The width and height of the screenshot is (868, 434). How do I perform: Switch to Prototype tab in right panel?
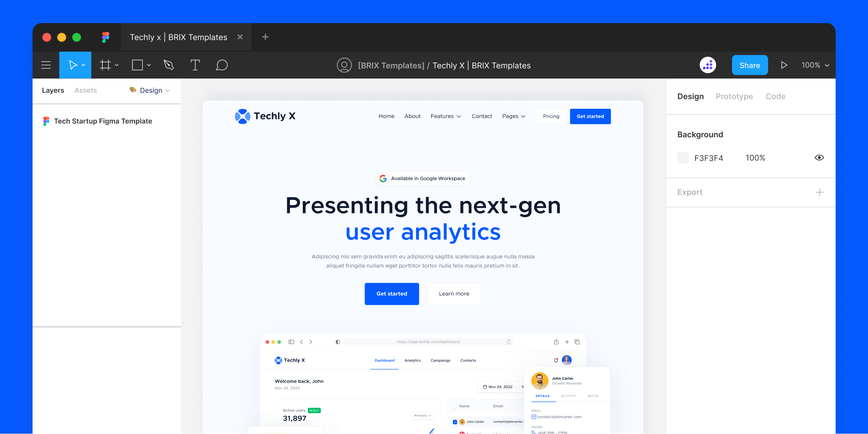coord(733,96)
